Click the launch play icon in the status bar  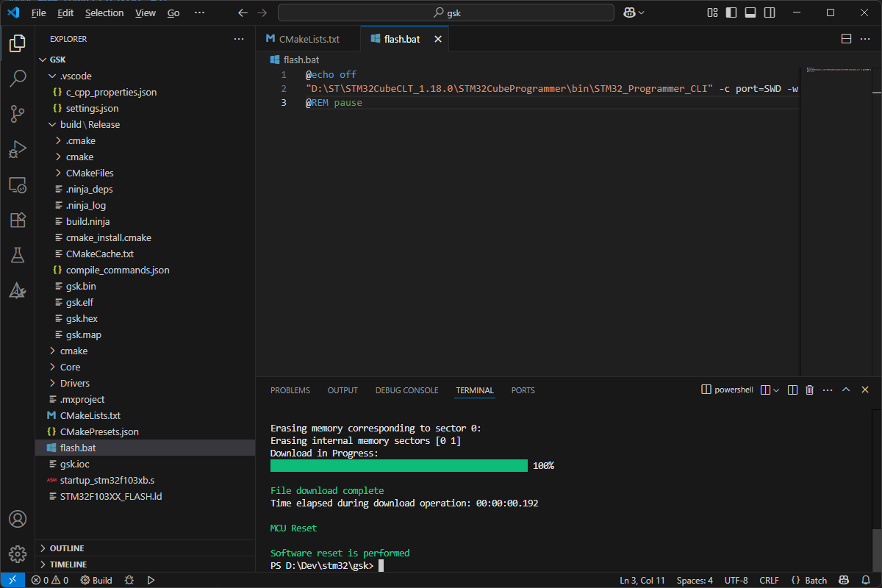[151, 580]
